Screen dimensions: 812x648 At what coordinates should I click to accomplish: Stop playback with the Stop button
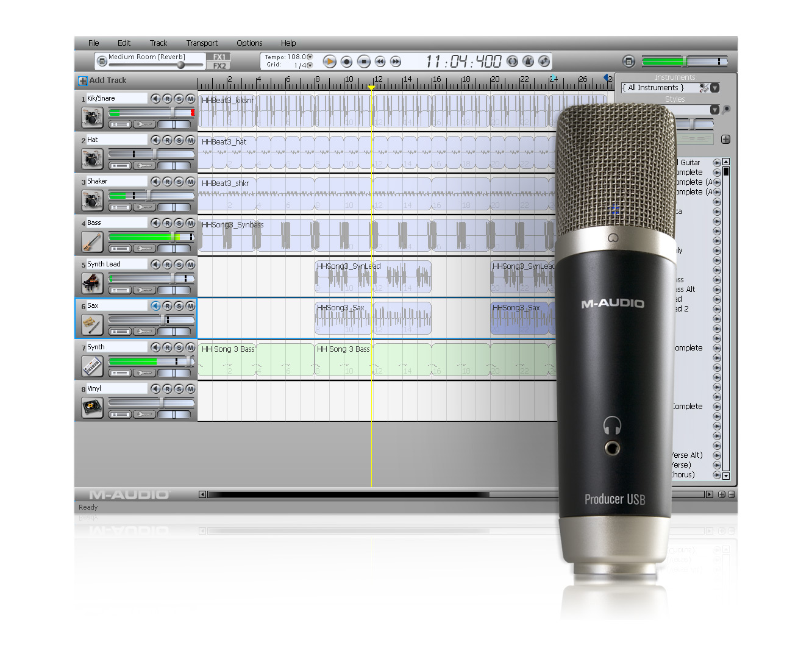363,62
